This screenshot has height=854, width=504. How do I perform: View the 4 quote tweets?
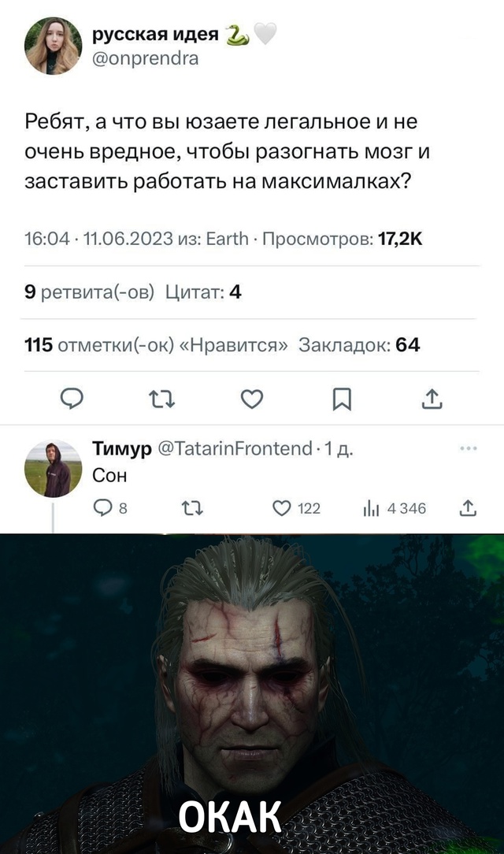203,292
